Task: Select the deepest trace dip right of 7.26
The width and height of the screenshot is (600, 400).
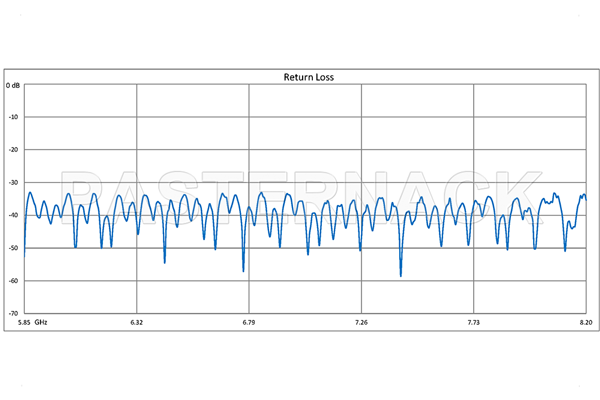Action: (x=401, y=274)
